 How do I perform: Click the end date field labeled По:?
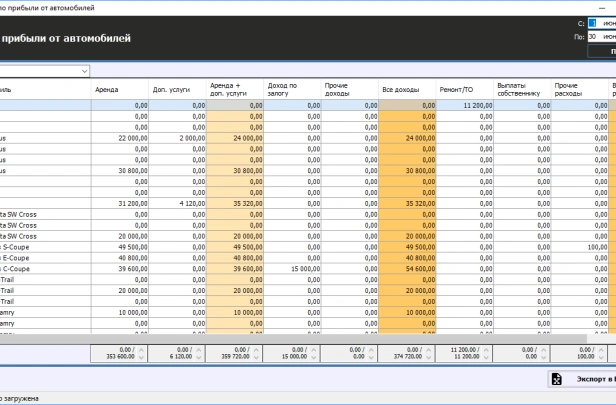coord(601,36)
